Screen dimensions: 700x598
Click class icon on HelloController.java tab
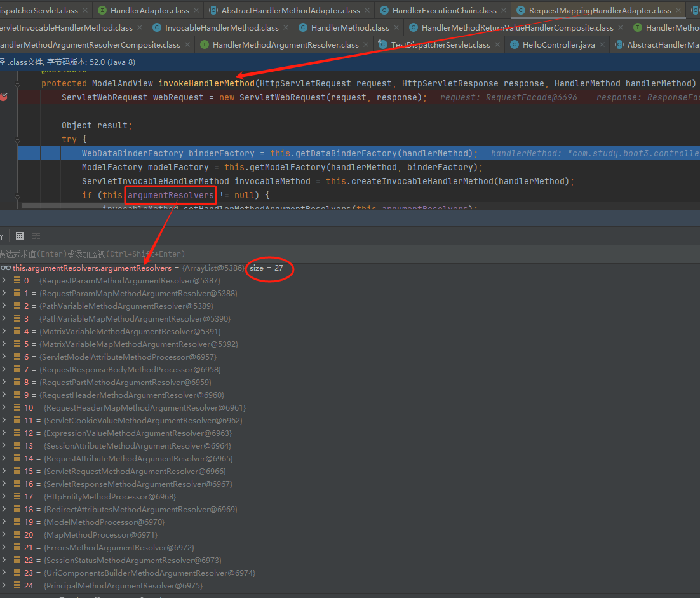pos(515,44)
